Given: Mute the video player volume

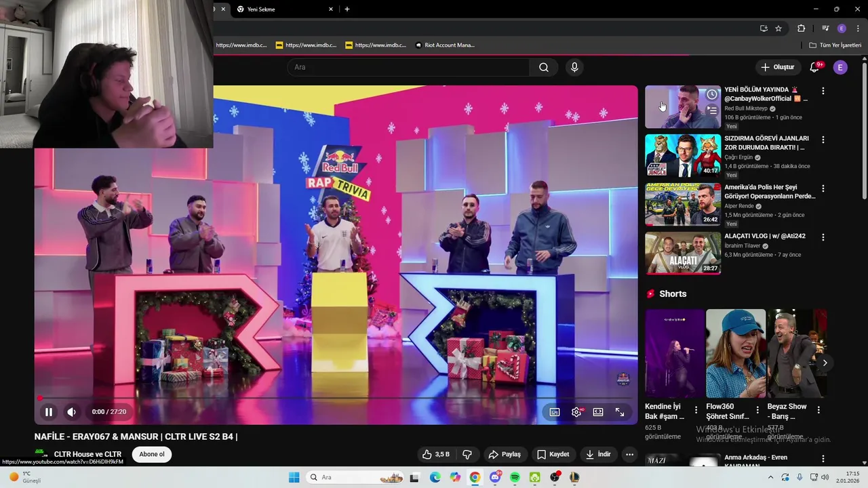Looking at the screenshot, I should [71, 411].
